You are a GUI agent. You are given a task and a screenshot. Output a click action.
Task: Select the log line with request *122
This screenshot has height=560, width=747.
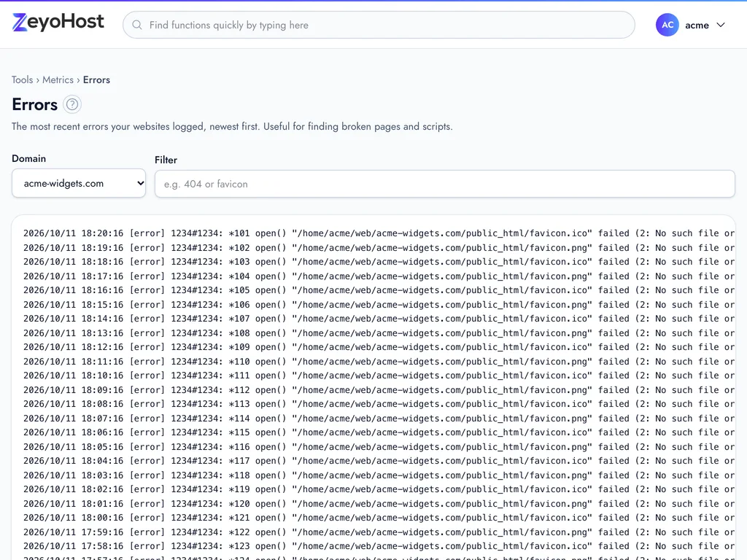(x=379, y=532)
